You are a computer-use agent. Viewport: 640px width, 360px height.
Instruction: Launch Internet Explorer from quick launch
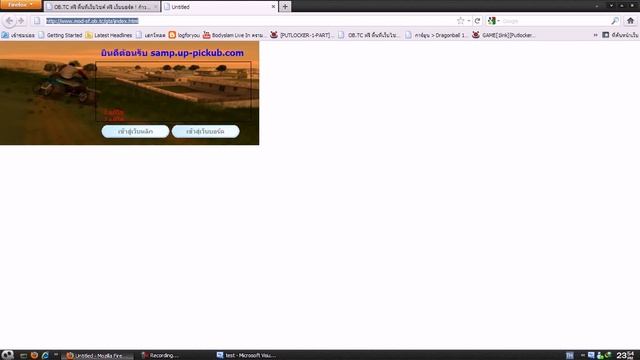click(45, 355)
